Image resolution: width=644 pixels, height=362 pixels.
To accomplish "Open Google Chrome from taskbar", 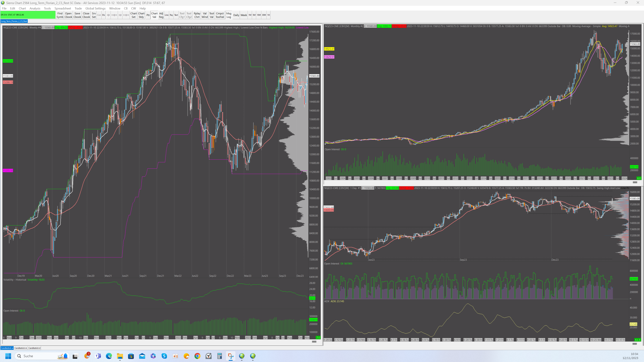I will 197,356.
